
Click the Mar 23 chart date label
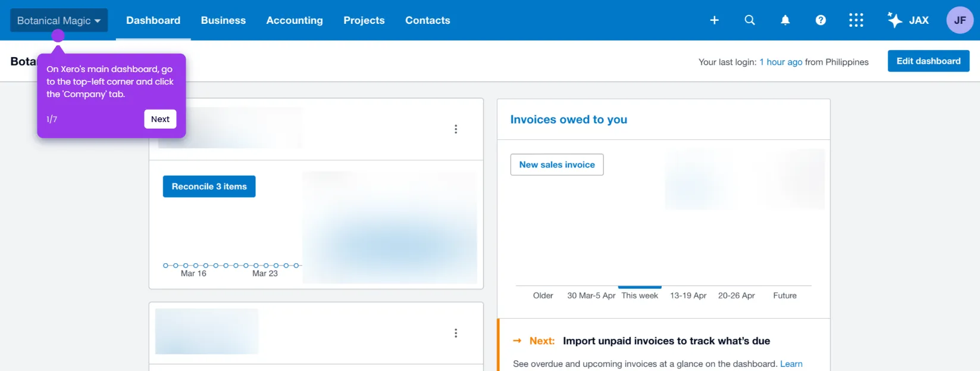(x=265, y=273)
